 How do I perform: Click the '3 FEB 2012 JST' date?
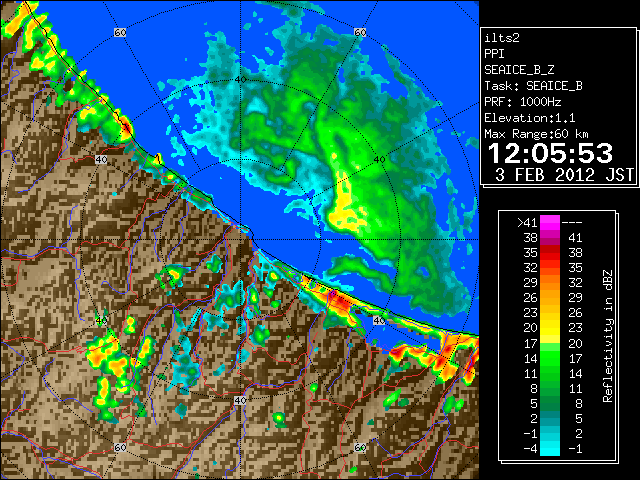(564, 175)
